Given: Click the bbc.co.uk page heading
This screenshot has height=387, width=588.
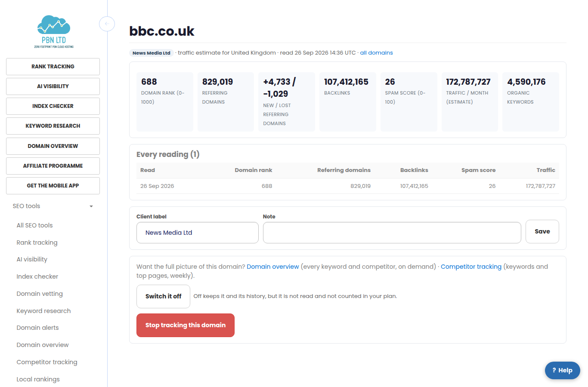Looking at the screenshot, I should click(x=162, y=31).
